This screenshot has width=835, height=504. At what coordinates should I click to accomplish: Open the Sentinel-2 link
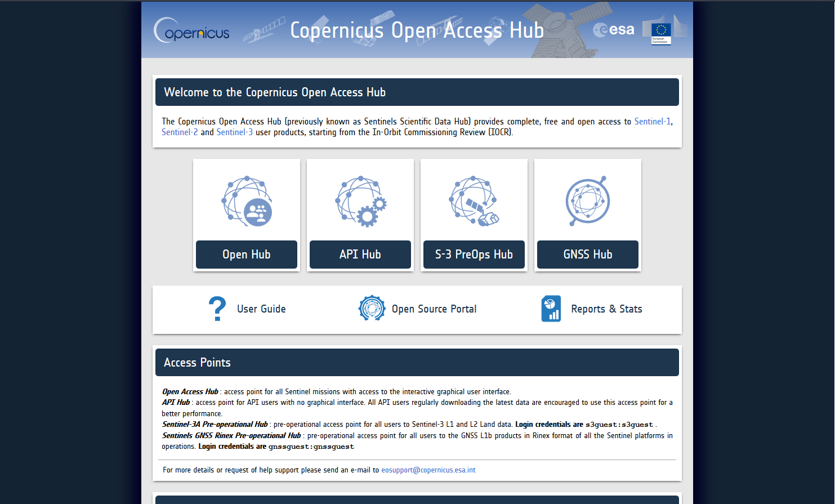180,132
